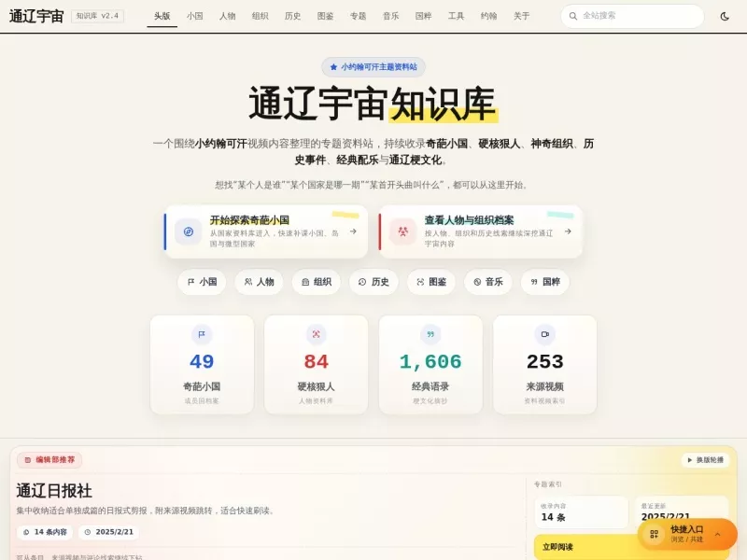Focus the 全站搜索 search field

(632, 16)
